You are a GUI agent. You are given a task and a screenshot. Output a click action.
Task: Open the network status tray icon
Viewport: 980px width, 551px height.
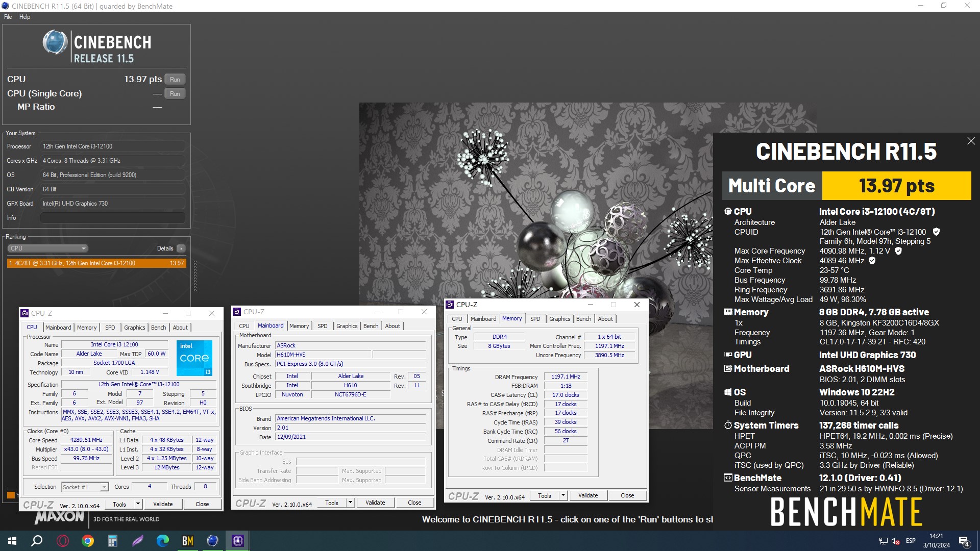[x=884, y=541]
